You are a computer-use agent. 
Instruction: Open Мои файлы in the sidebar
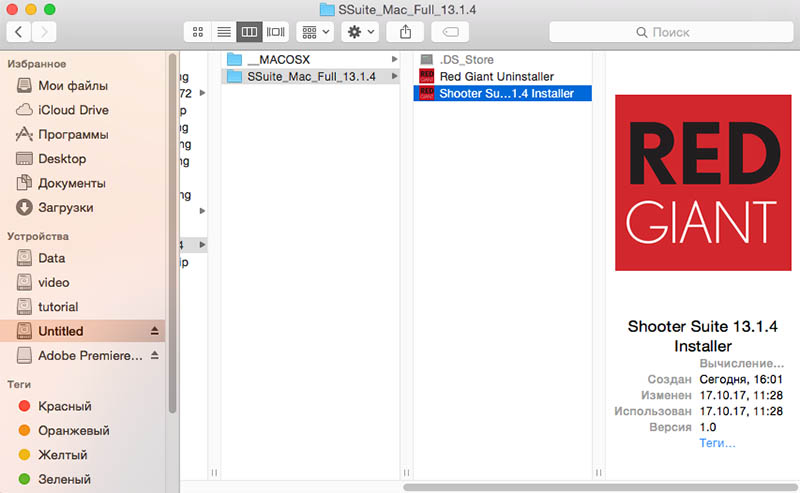(83, 86)
